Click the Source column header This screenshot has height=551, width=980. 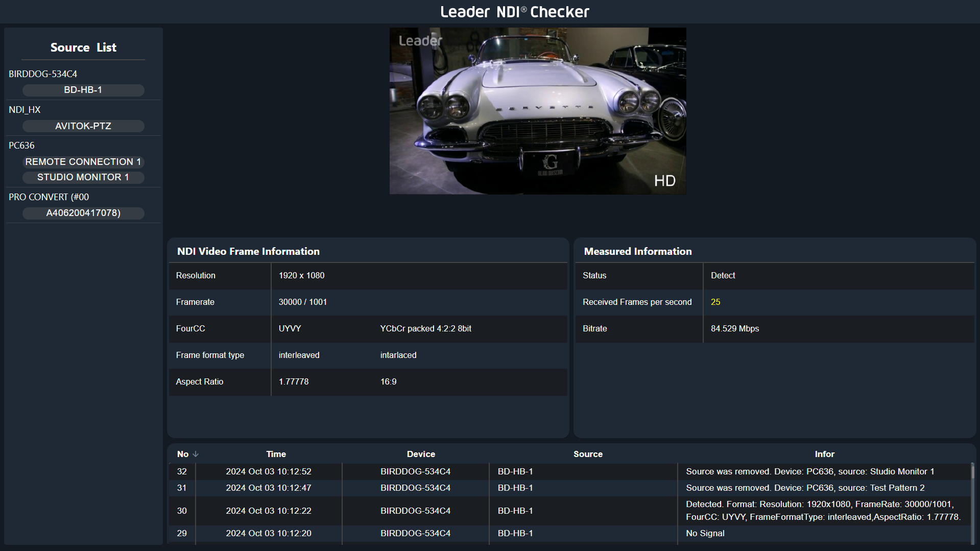tap(588, 454)
